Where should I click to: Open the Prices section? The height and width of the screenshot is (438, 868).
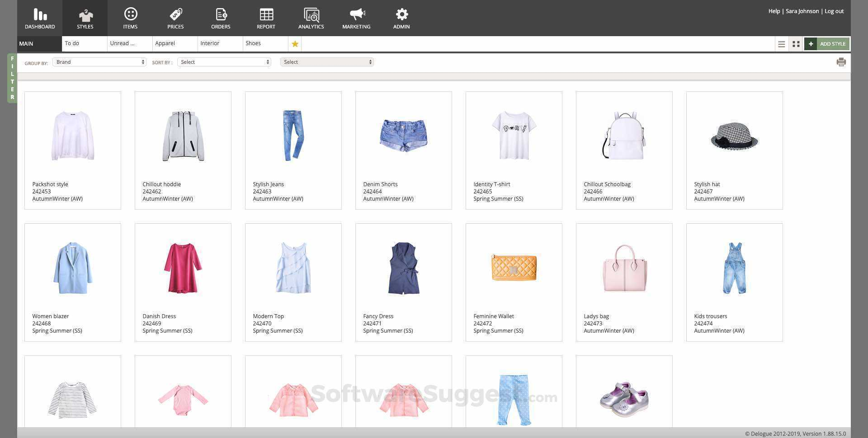tap(175, 18)
